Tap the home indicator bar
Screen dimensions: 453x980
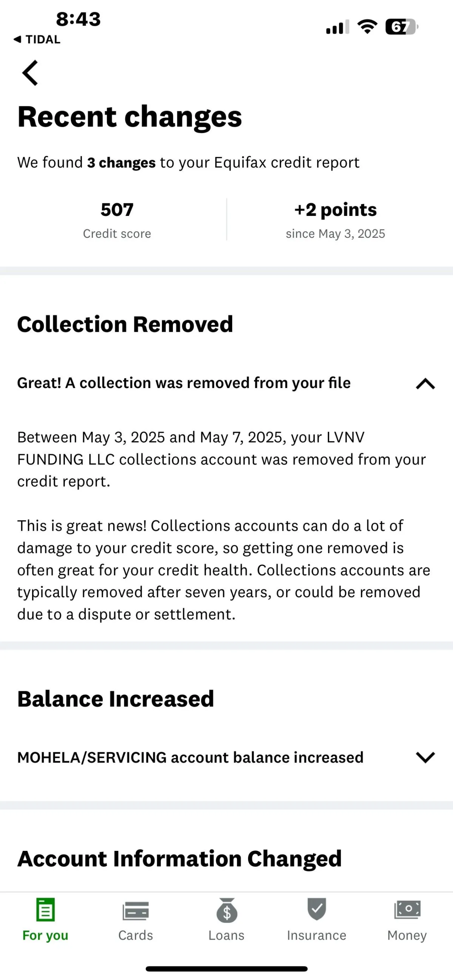tap(227, 969)
